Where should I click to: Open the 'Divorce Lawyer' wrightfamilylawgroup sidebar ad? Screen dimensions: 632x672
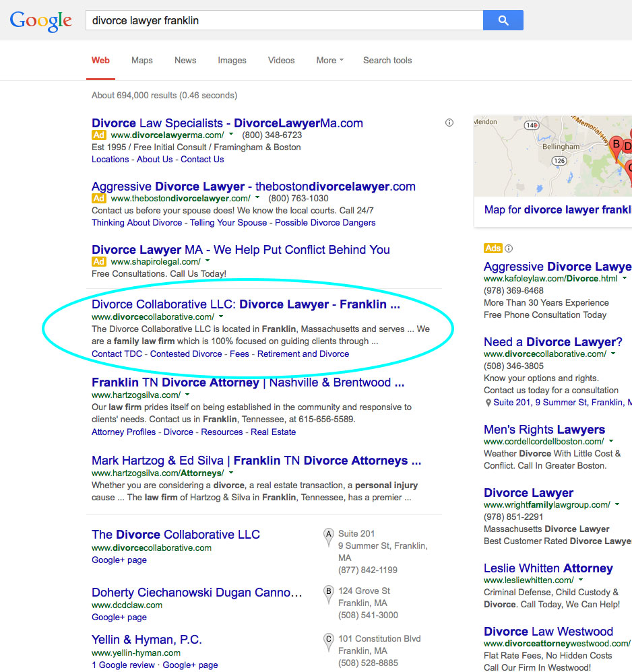point(529,493)
